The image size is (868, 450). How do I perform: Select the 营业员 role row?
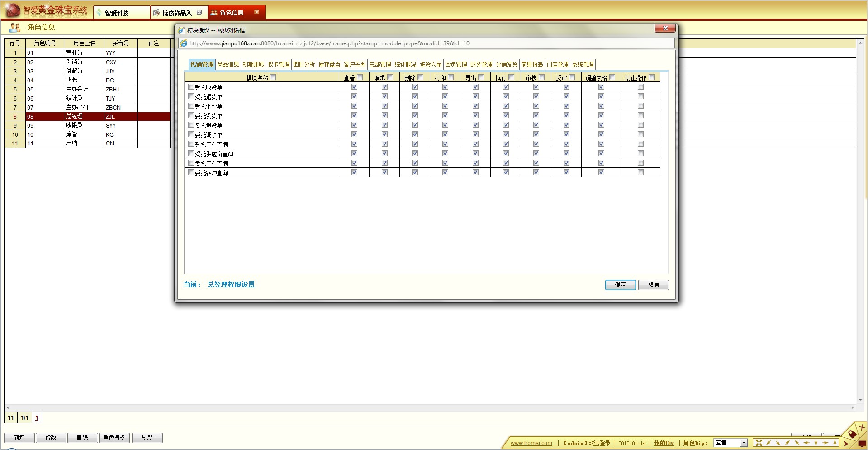click(x=88, y=53)
